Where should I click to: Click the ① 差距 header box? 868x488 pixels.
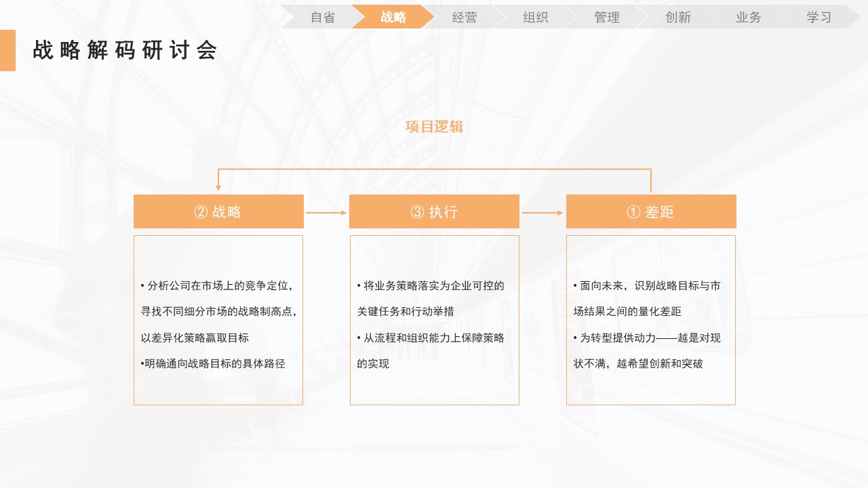pos(651,211)
